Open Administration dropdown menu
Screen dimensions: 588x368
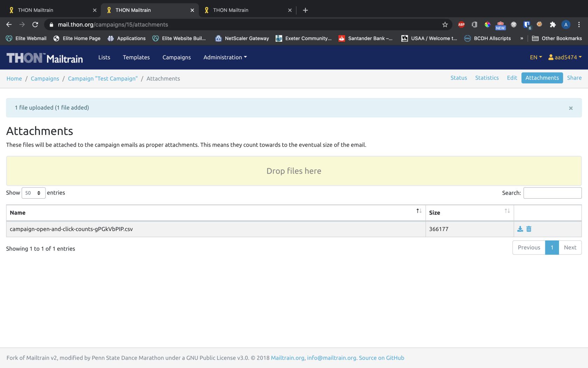(225, 57)
